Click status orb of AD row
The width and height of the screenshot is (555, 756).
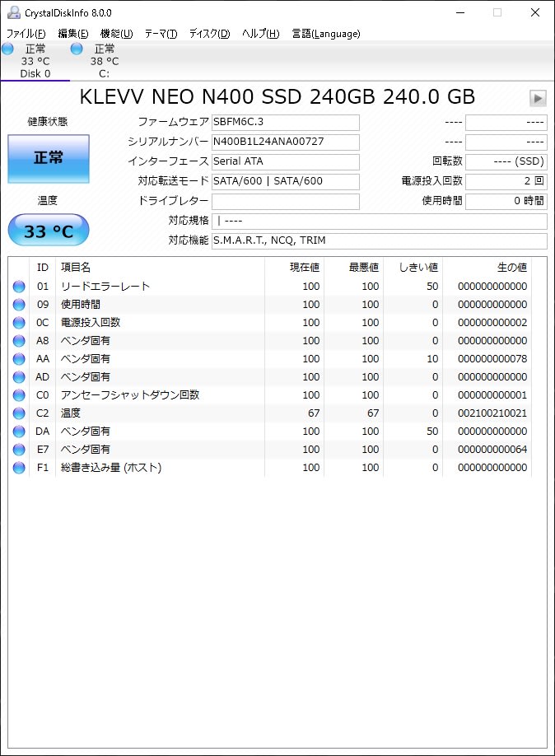tap(19, 377)
